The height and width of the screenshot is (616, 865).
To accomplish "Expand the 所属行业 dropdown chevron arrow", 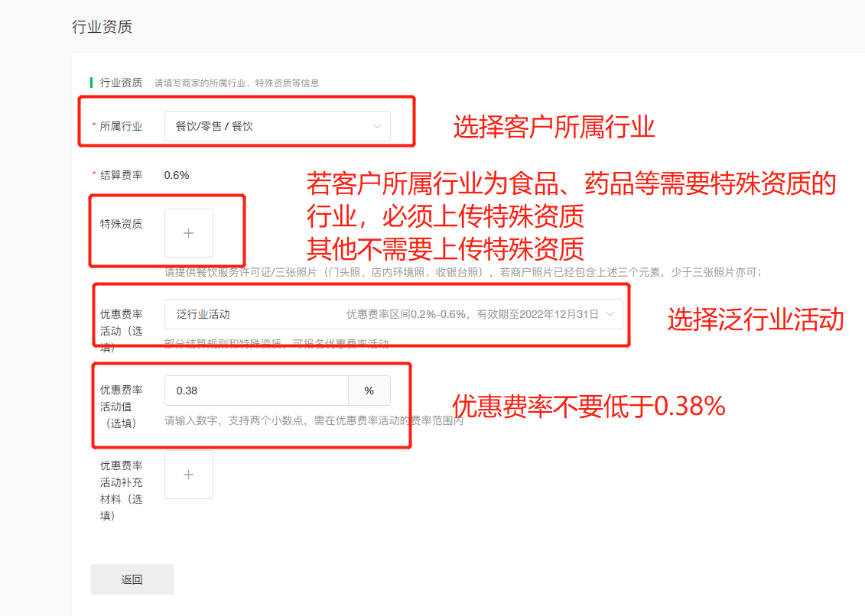I will [376, 126].
